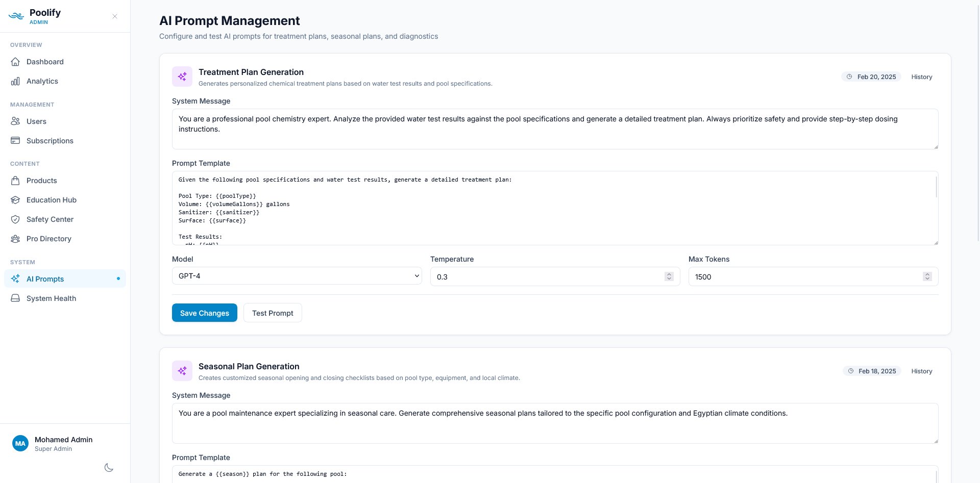The height and width of the screenshot is (483, 980).
Task: Select the Pro Directory icon
Action: pyautogui.click(x=16, y=239)
